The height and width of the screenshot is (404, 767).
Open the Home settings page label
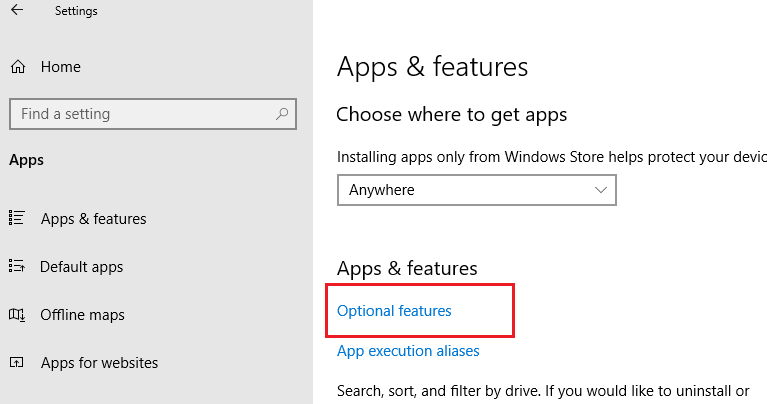[61, 67]
